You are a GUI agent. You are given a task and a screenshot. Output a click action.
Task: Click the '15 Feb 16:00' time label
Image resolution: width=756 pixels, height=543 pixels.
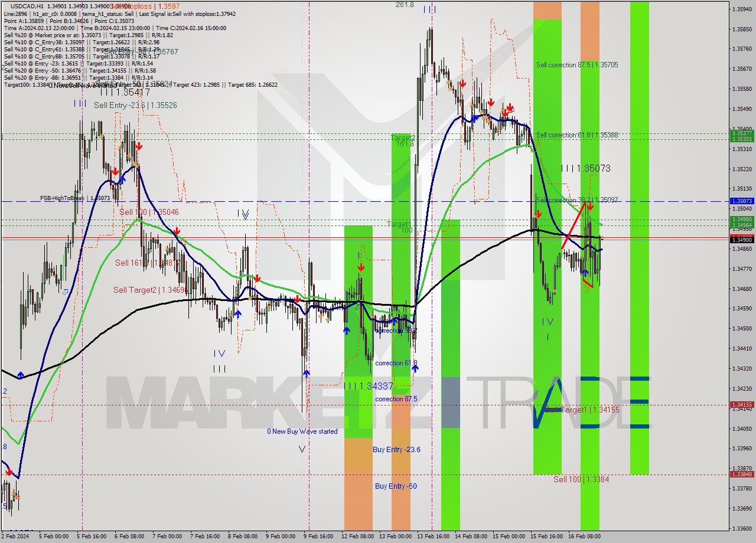coord(546,537)
